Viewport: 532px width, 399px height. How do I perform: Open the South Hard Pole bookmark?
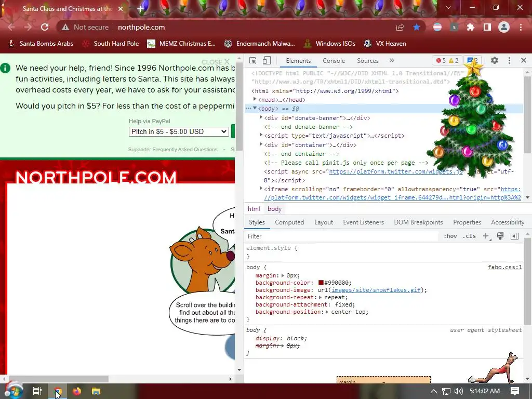click(x=111, y=44)
